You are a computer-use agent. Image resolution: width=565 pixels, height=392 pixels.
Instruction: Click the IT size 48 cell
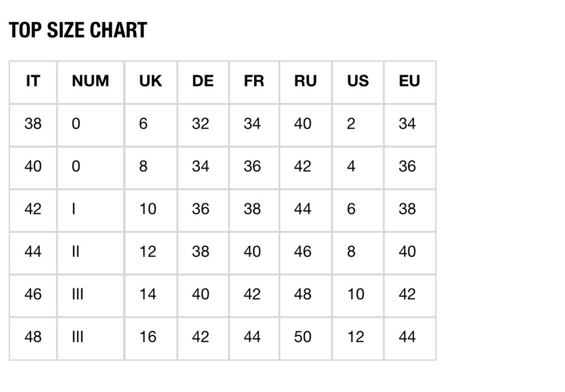tap(33, 338)
